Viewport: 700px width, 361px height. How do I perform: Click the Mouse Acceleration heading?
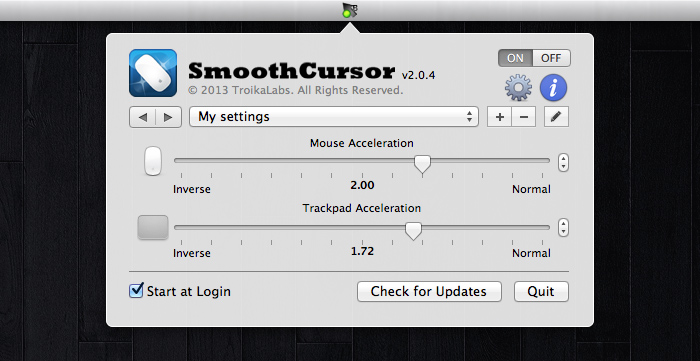[362, 143]
